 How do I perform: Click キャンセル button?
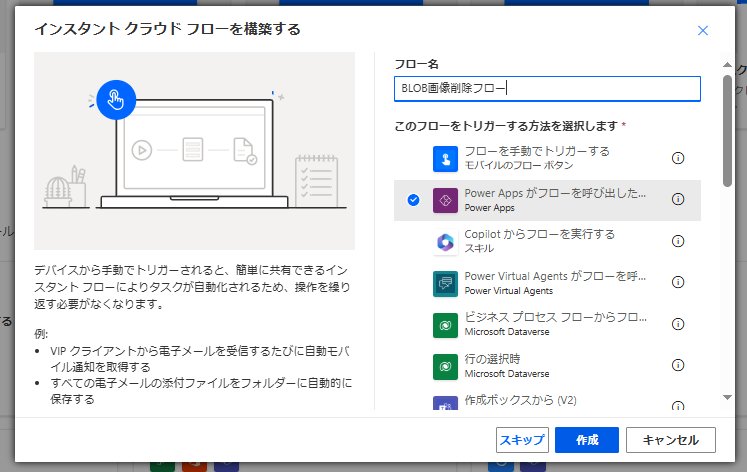pyautogui.click(x=670, y=440)
